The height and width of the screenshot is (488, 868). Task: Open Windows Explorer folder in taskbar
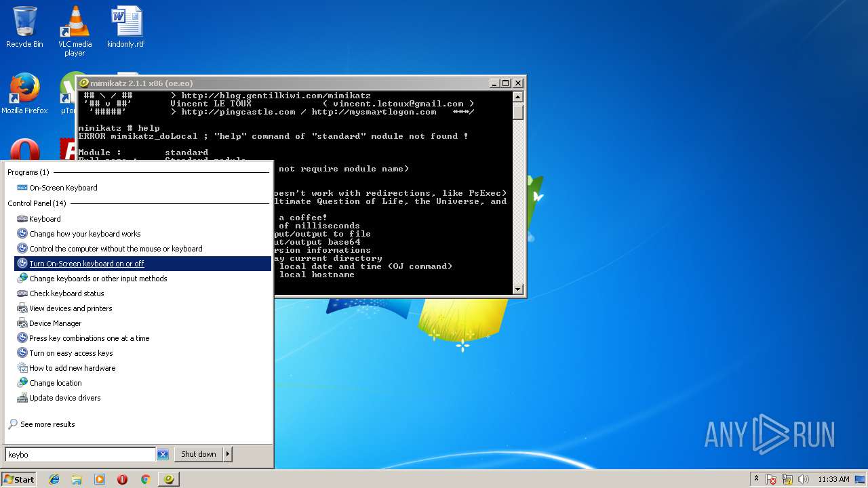77,479
